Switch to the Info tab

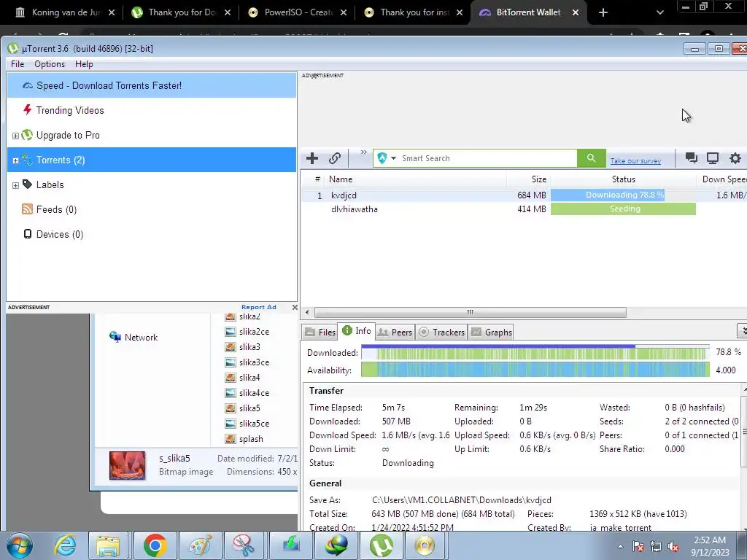tap(357, 331)
